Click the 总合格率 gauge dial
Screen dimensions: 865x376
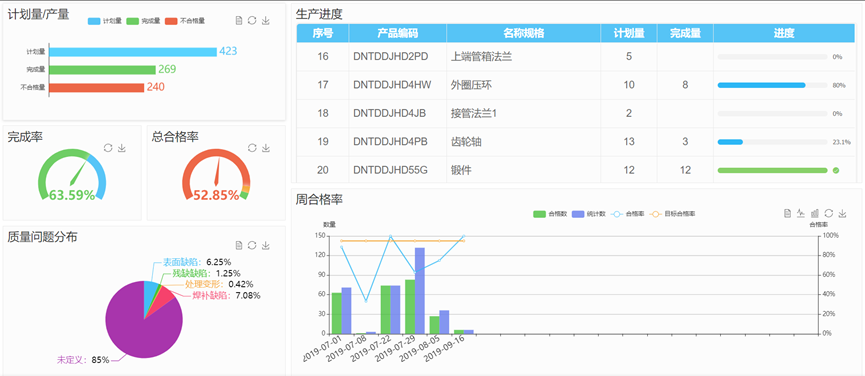216,175
